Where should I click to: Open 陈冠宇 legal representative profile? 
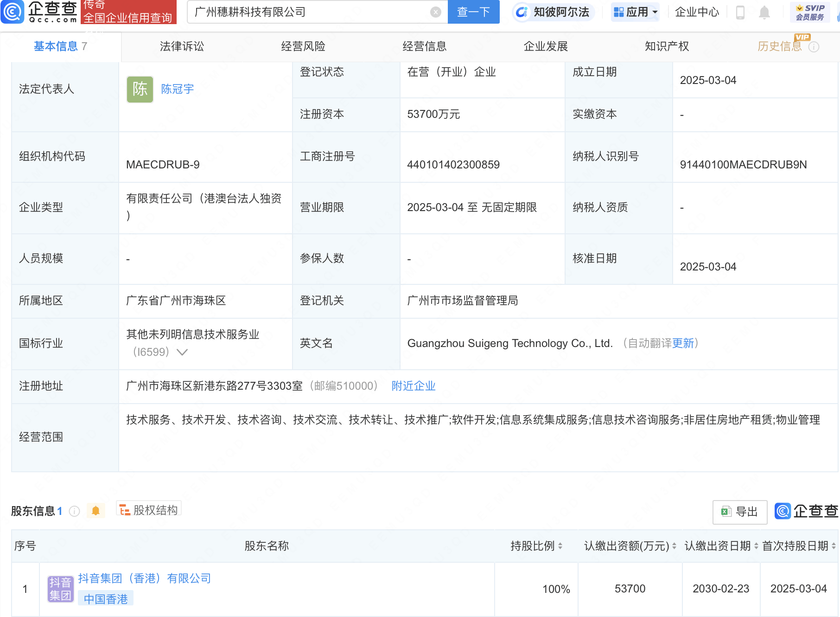click(x=177, y=89)
